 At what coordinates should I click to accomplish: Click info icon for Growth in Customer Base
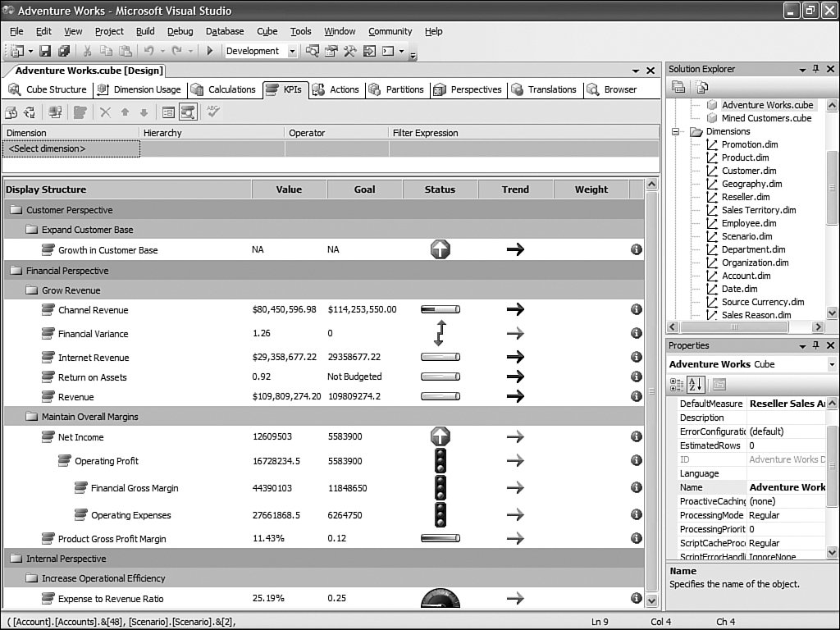coord(637,249)
